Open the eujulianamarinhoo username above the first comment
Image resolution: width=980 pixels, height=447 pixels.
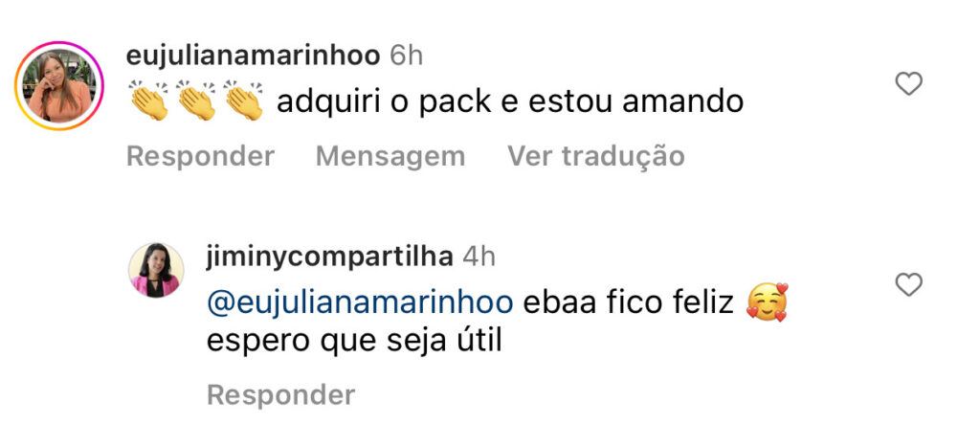coord(253,56)
